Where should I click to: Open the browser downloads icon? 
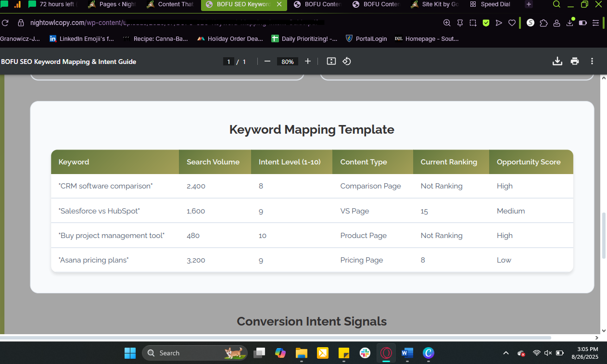coord(570,23)
